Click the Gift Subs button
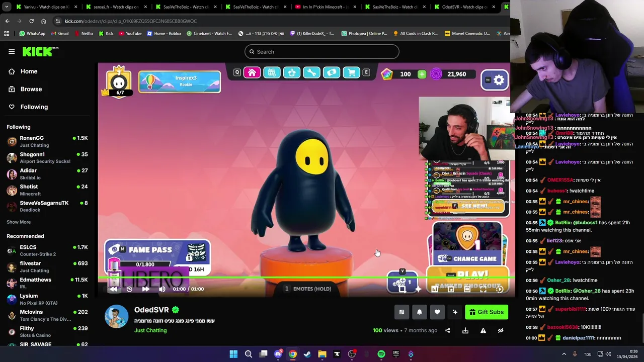This screenshot has width=644, height=362. (487, 312)
